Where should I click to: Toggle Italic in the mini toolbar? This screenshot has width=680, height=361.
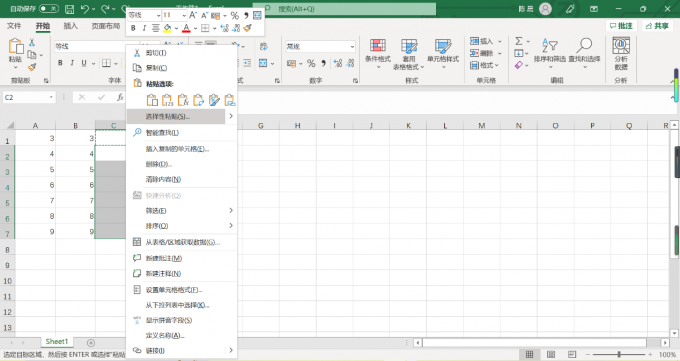pyautogui.click(x=144, y=28)
